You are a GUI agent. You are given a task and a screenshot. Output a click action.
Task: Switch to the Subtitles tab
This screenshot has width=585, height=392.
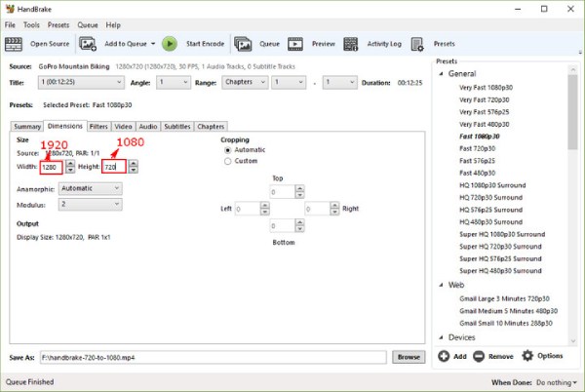tap(177, 127)
